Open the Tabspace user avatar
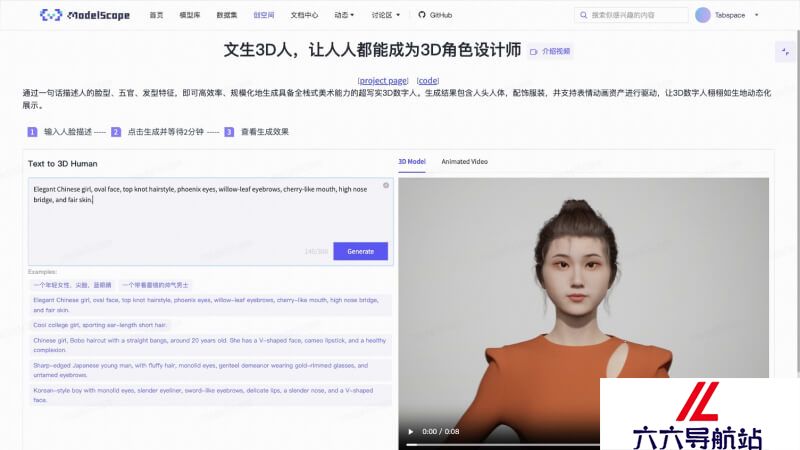This screenshot has height=450, width=800. tap(703, 15)
